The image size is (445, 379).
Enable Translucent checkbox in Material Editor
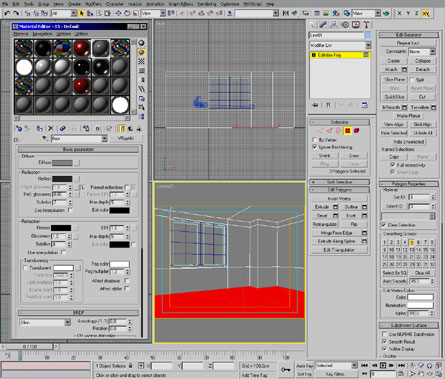pos(25,268)
